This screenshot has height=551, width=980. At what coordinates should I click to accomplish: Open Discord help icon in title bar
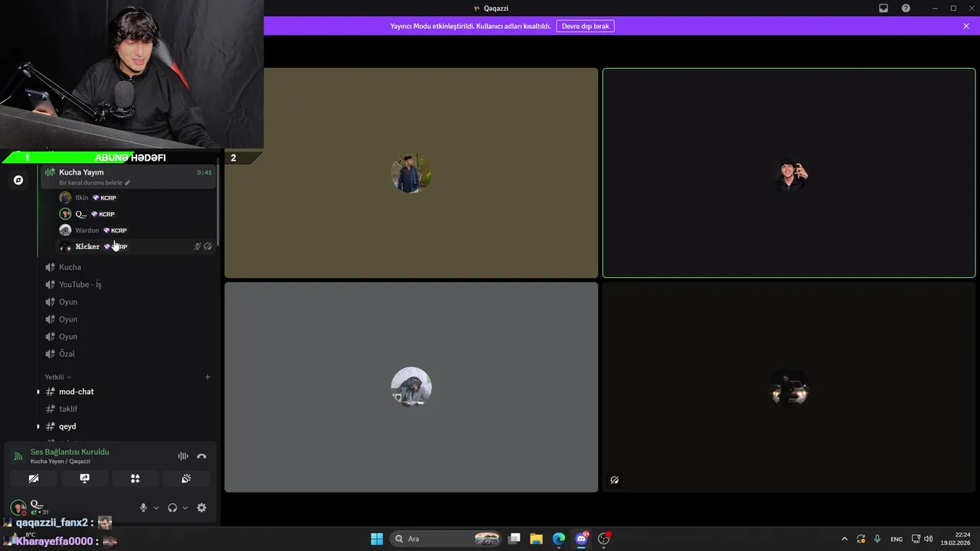tap(906, 8)
